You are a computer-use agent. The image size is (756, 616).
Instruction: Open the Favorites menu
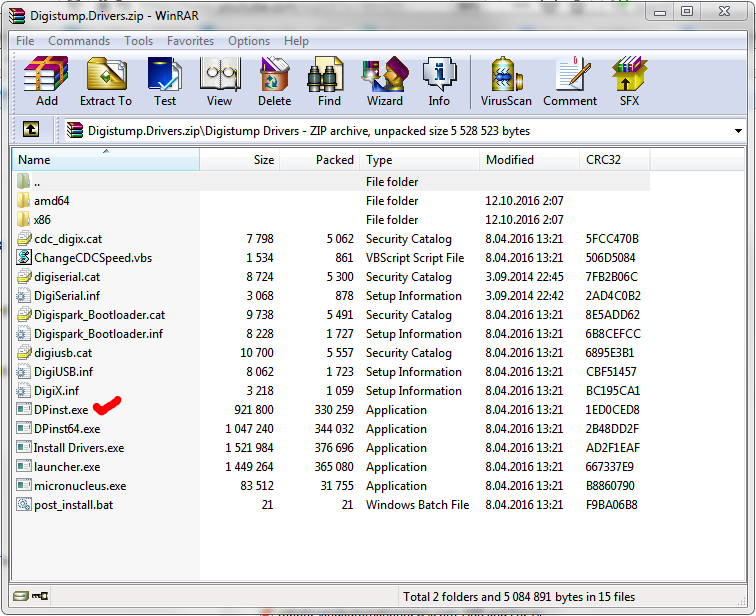190,41
